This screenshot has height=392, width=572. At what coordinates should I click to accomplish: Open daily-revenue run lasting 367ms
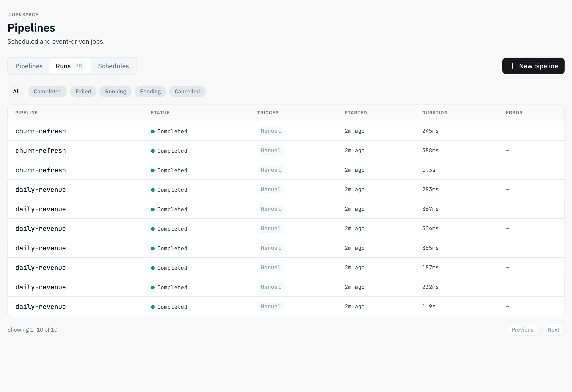pos(286,209)
